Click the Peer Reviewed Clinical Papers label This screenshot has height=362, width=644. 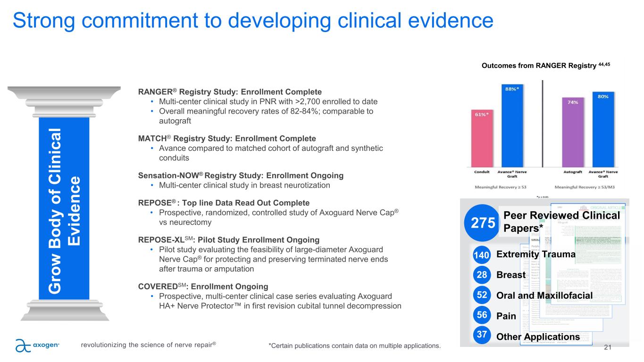coord(561,221)
